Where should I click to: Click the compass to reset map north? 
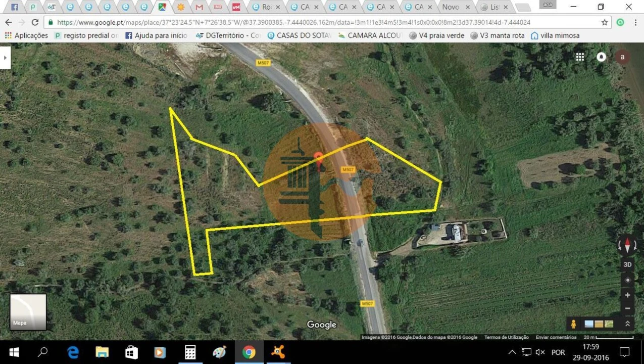pyautogui.click(x=627, y=245)
